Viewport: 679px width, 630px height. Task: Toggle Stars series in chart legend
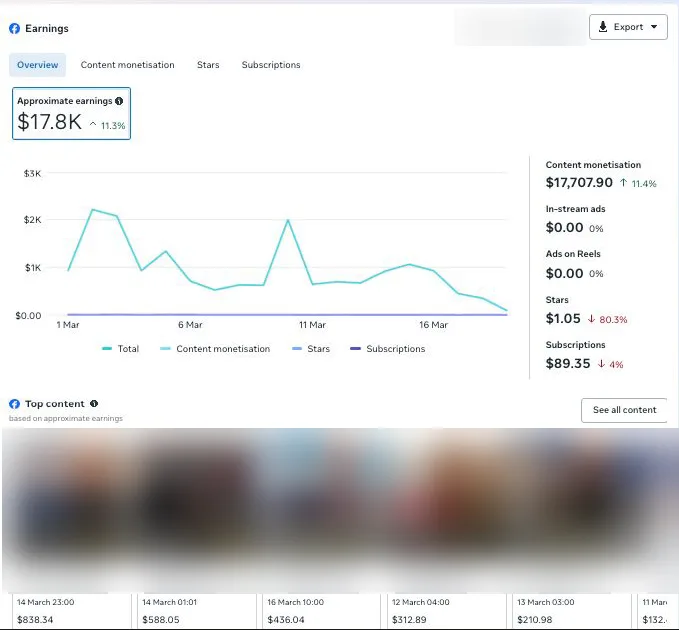pyautogui.click(x=311, y=349)
